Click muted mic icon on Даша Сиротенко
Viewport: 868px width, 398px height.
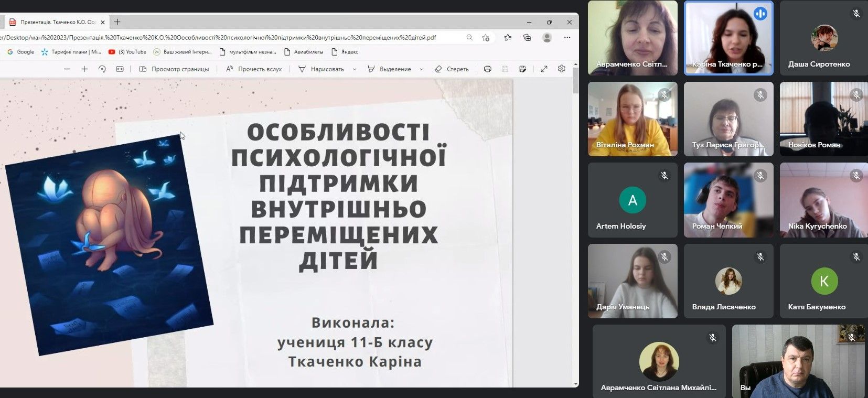pos(856,14)
